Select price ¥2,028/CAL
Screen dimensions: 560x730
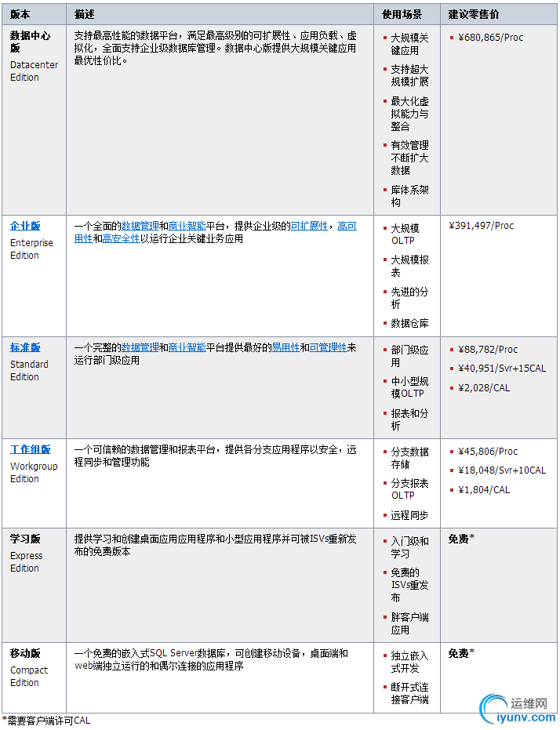(x=484, y=388)
